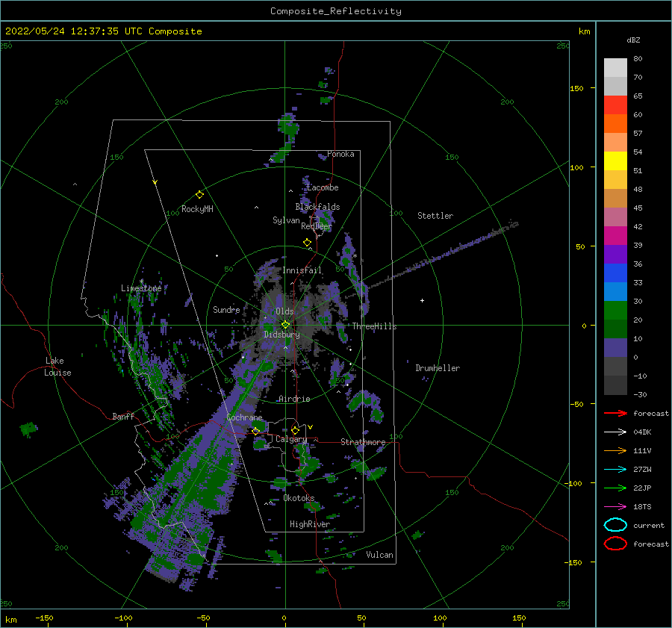The height and width of the screenshot is (628, 672).
Task: Click the orange 111V arrow in legend
Action: pyautogui.click(x=615, y=450)
